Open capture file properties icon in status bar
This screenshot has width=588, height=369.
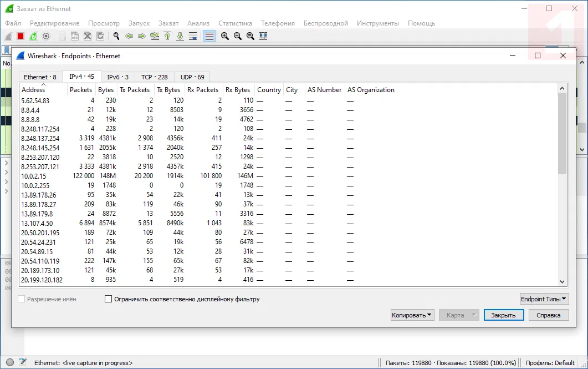click(x=23, y=362)
